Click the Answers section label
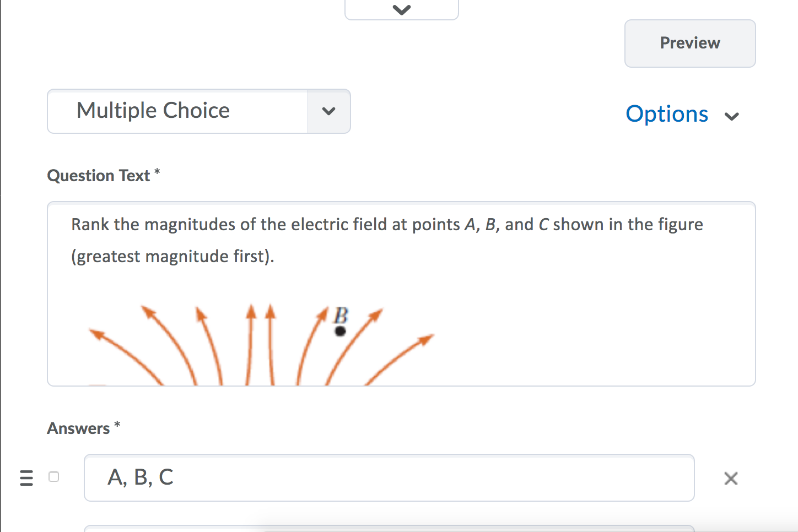The image size is (798, 532). tap(79, 428)
